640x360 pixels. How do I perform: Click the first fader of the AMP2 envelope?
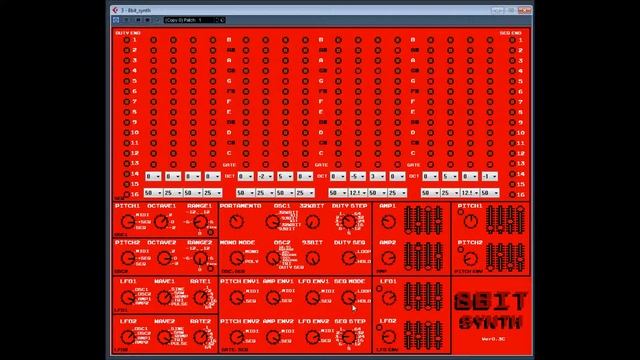tap(408, 256)
